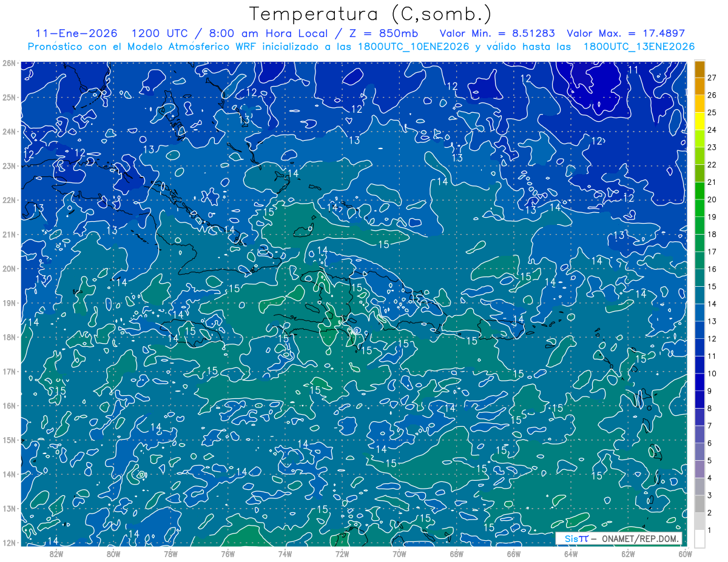Image resolution: width=728 pixels, height=562 pixels.
Task: Click the gray colorbar swatch between 2 and 3
Action: coord(699,504)
